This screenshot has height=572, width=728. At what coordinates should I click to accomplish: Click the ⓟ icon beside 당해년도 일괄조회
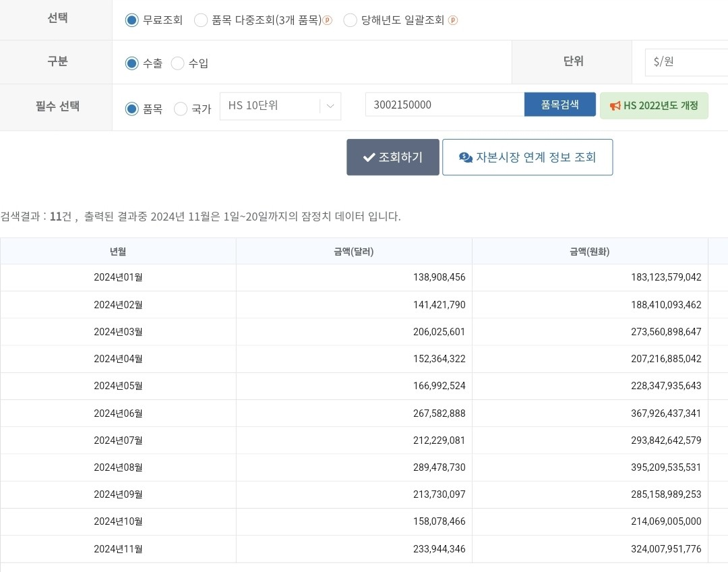(453, 20)
